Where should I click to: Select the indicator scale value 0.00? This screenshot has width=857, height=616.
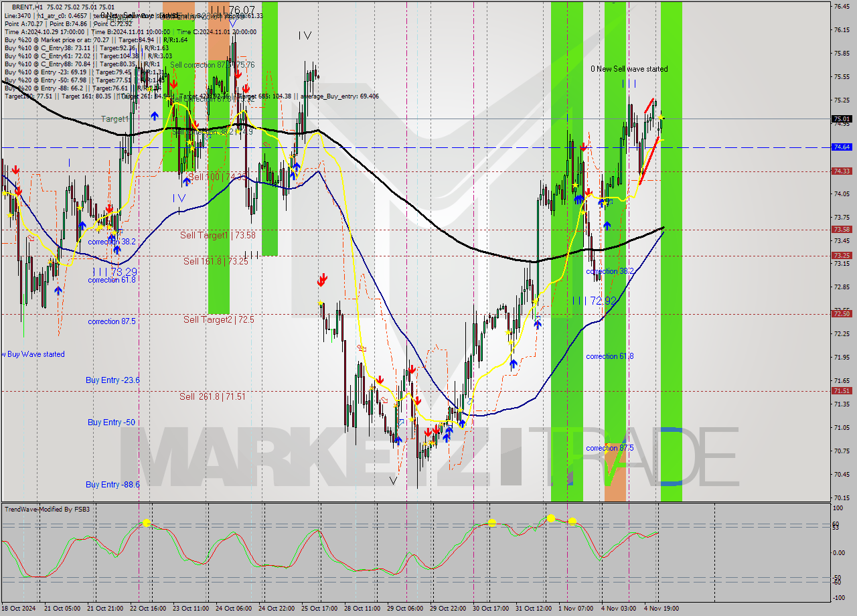pos(840,552)
